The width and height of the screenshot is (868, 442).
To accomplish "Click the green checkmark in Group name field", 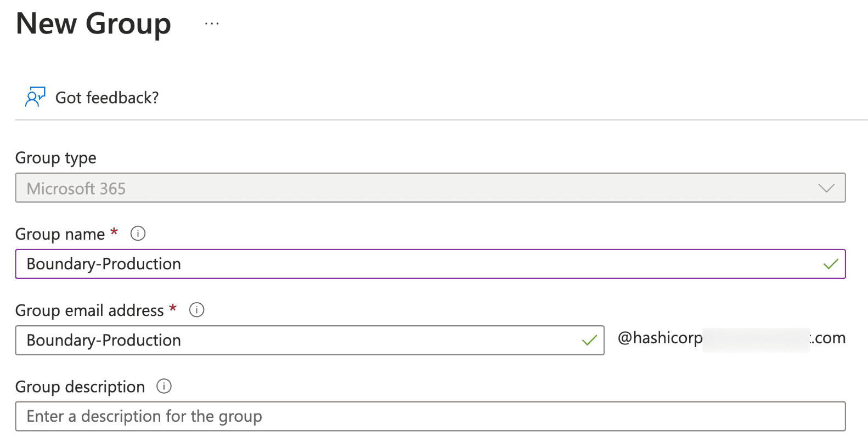I will (831, 264).
